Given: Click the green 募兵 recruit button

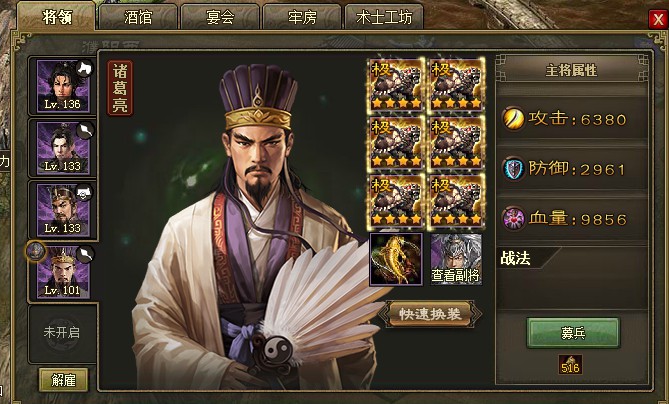Looking at the screenshot, I should tap(573, 333).
